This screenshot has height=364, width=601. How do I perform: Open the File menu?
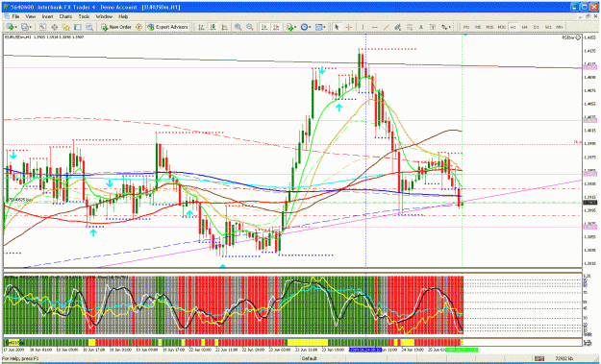point(15,16)
